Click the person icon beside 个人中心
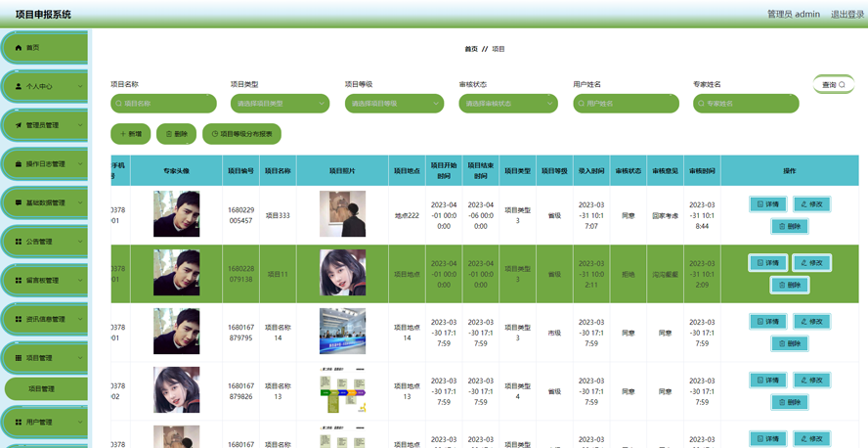Viewport: 868px width, 448px height. pyautogui.click(x=19, y=86)
